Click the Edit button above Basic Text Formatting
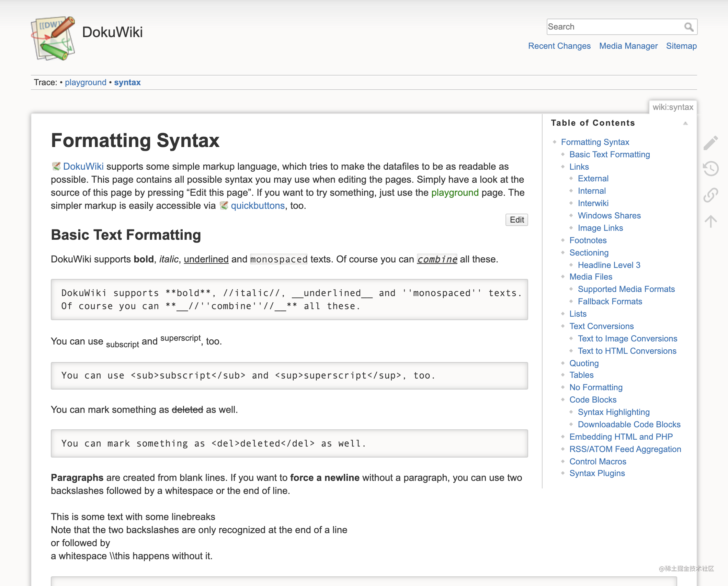The width and height of the screenshot is (728, 586). click(516, 220)
